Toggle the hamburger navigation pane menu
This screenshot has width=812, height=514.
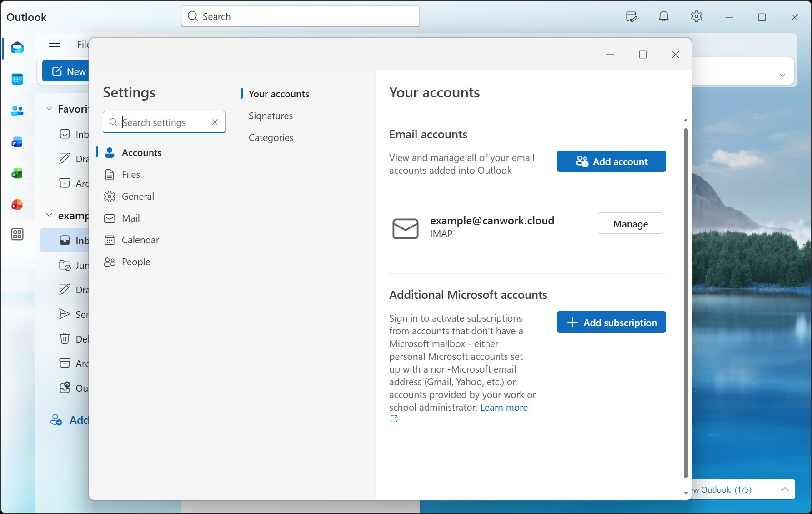pos(55,44)
